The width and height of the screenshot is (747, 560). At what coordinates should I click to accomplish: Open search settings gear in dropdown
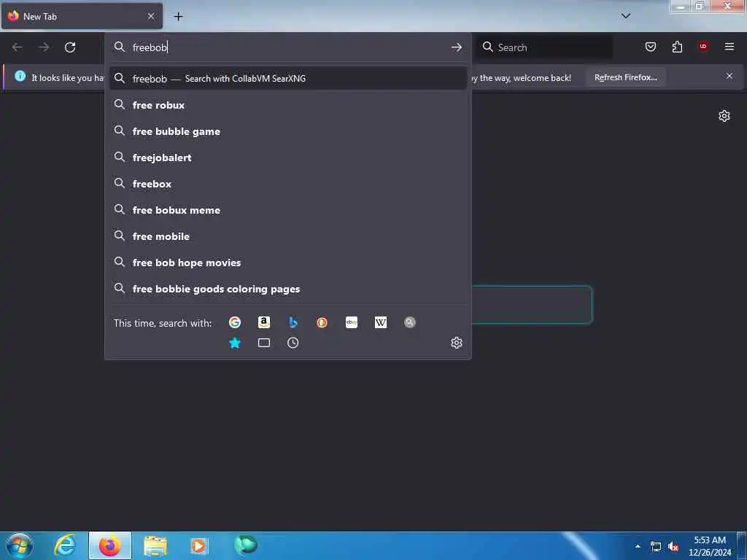click(457, 343)
